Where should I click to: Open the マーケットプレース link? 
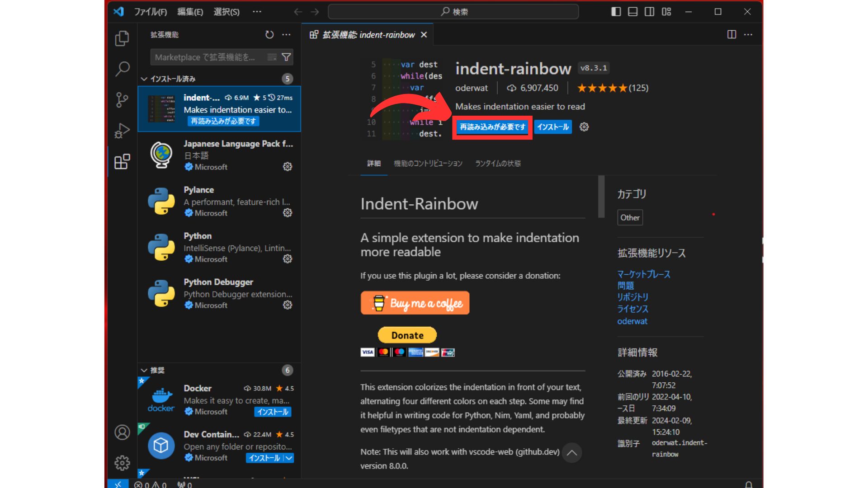pyautogui.click(x=643, y=274)
